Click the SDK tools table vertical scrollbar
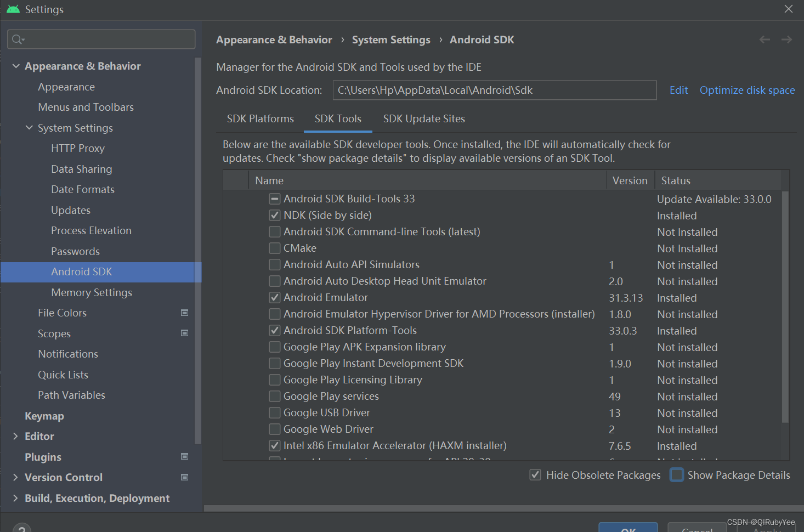Screen dimensions: 804x532 785,307
